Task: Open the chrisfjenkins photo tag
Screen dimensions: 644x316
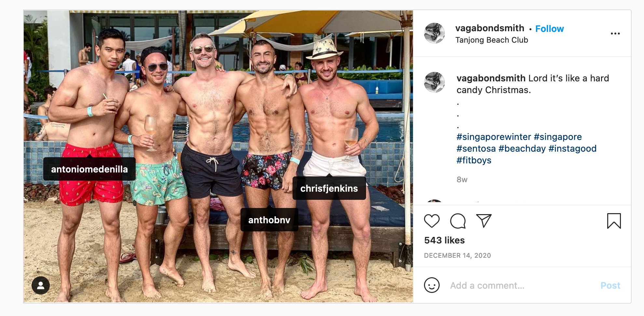Action: (329, 188)
